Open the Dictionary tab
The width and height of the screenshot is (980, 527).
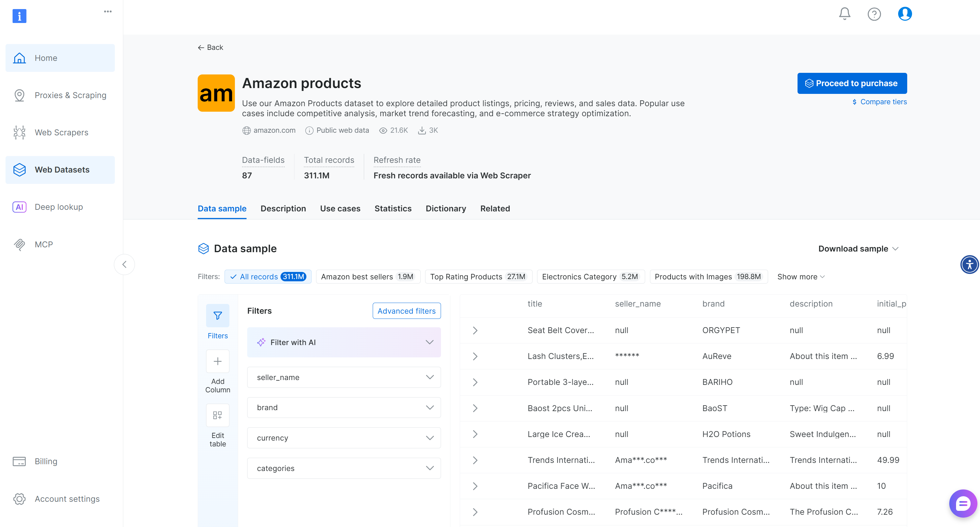coord(446,208)
